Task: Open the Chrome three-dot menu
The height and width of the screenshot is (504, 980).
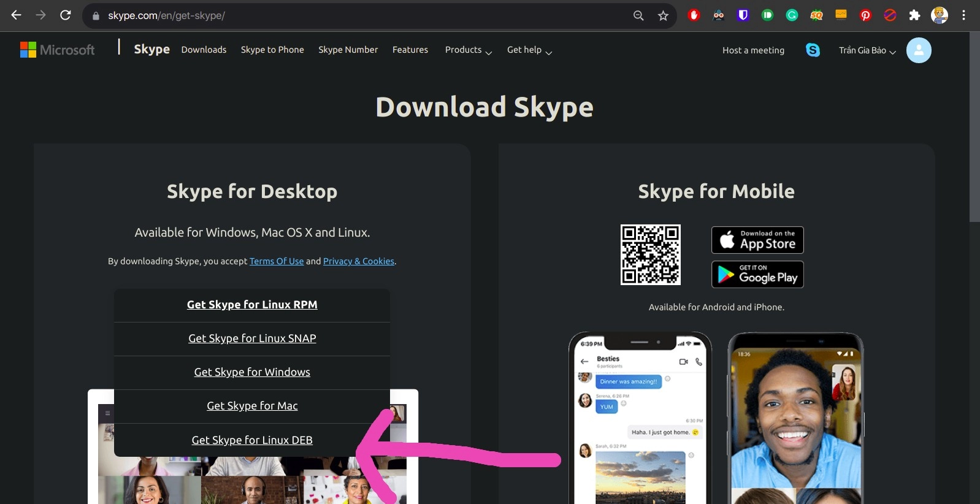Action: tap(963, 15)
